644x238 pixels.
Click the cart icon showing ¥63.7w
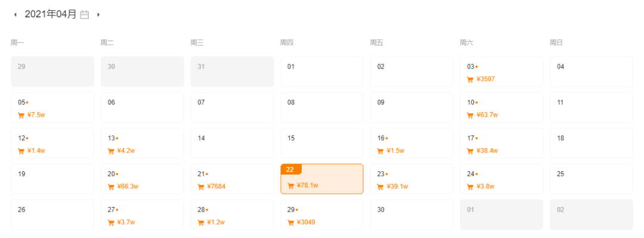click(470, 115)
